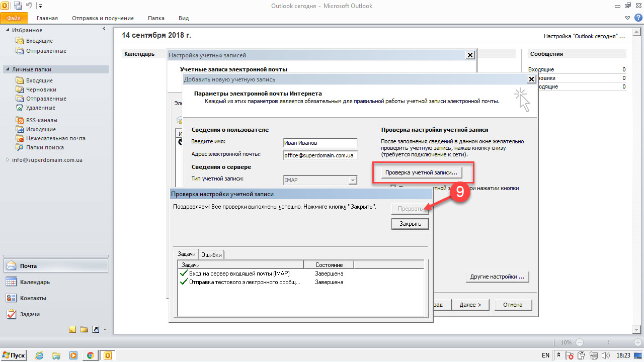Open the Файл tab

point(14,18)
